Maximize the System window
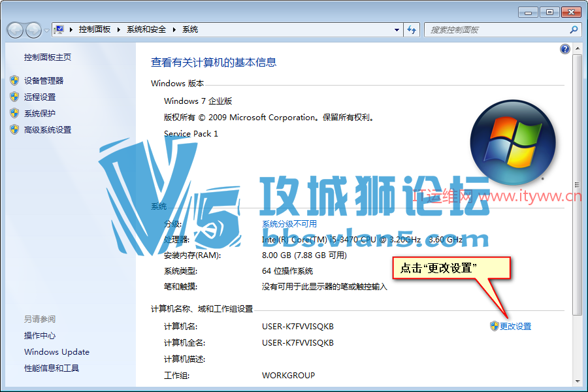 coord(549,12)
